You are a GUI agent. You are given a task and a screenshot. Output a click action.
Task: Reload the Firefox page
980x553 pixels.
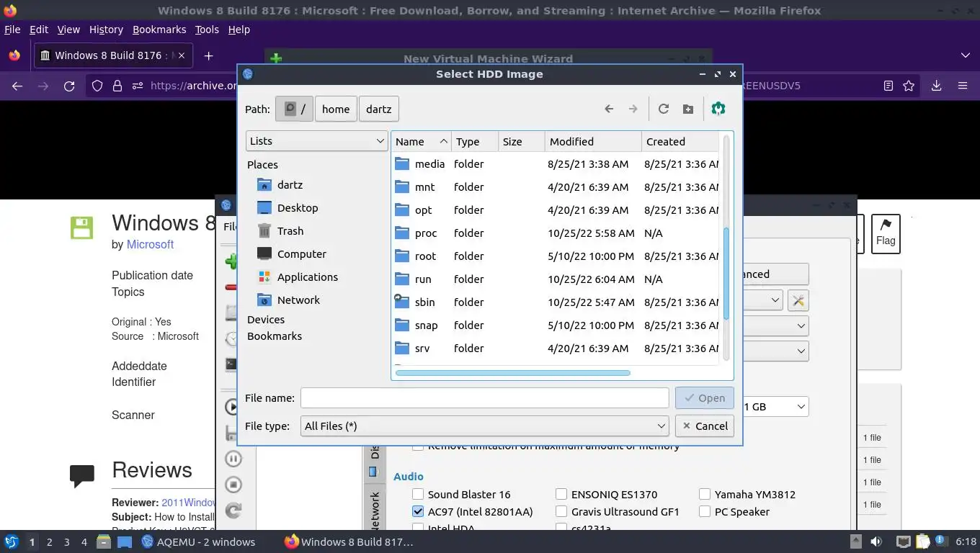69,86
